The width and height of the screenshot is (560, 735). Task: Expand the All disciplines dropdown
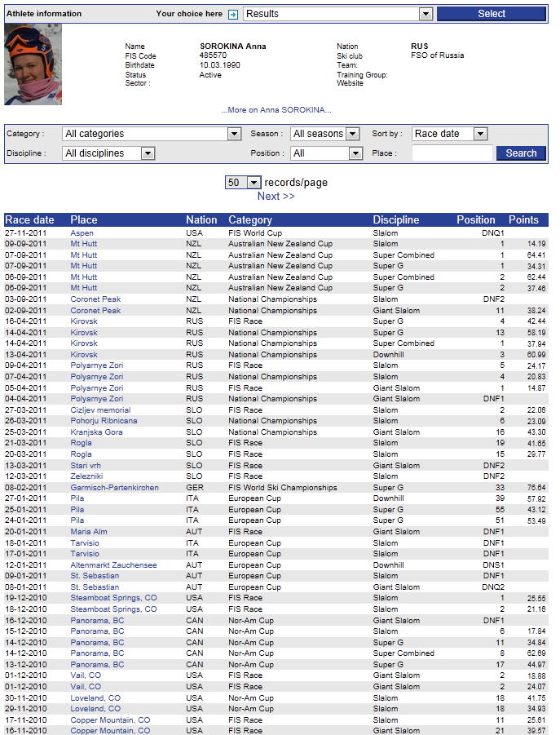tap(108, 153)
